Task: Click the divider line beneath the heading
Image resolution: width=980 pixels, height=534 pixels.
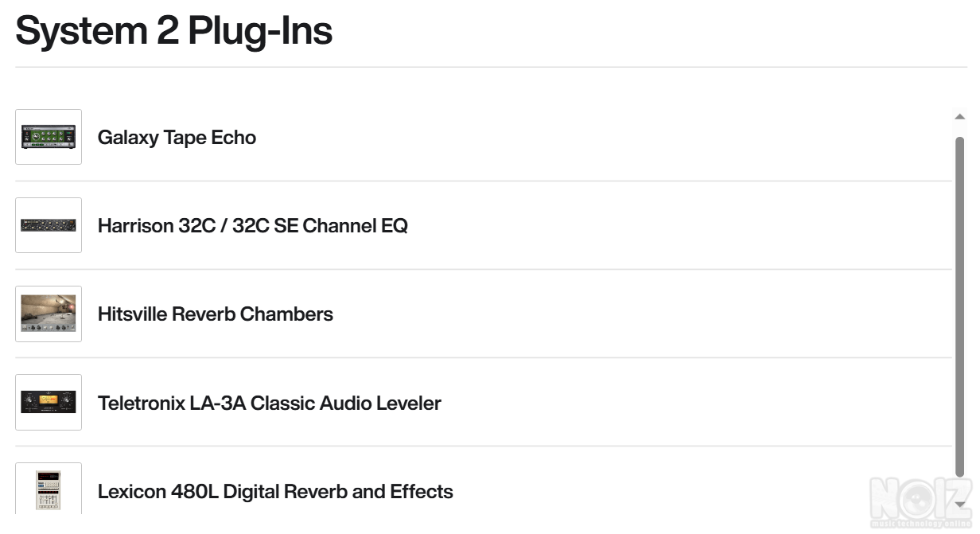Action: coord(490,67)
